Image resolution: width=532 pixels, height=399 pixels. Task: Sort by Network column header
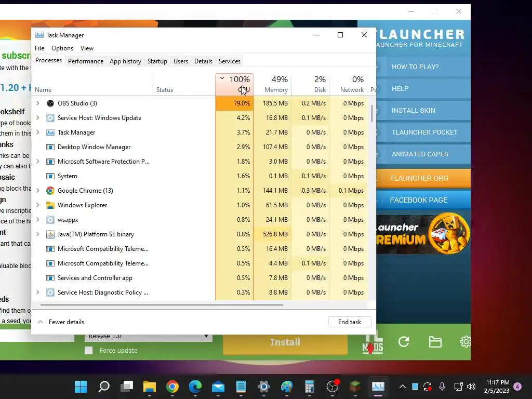(349, 85)
